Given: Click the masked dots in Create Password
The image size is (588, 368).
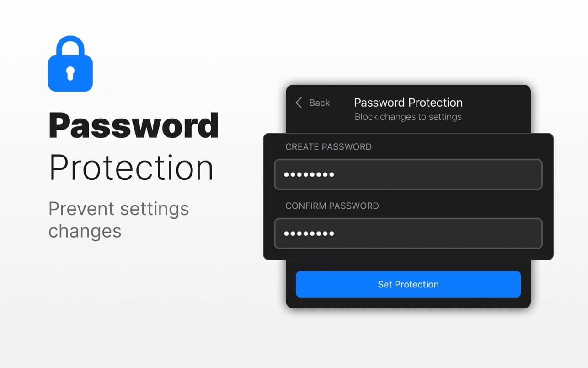Looking at the screenshot, I should tap(309, 174).
